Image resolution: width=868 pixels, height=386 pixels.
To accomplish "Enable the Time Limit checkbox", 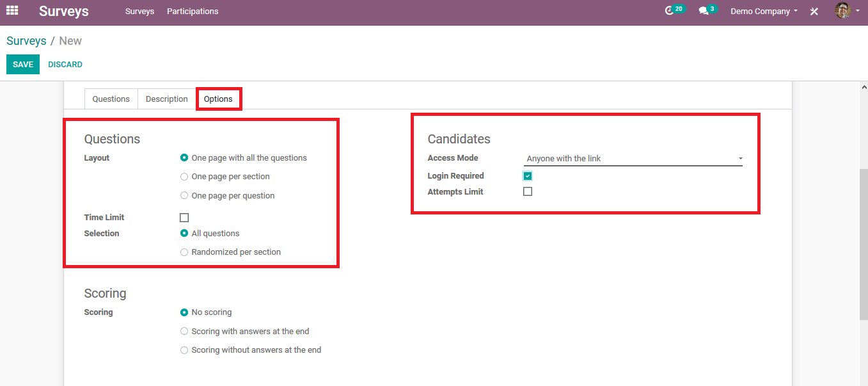I will [184, 218].
